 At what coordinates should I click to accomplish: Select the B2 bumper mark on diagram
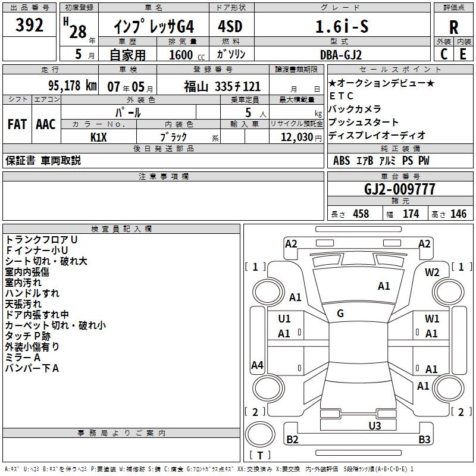(x=292, y=439)
